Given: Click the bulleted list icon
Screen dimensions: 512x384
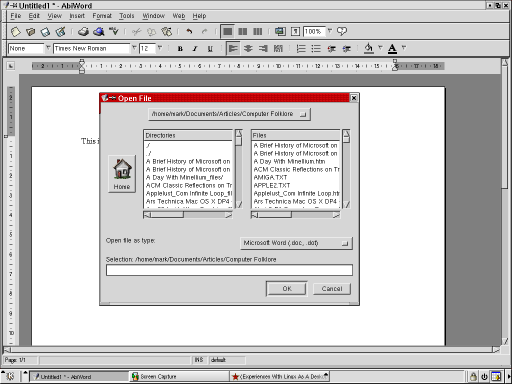Looking at the screenshot, I should tap(316, 49).
